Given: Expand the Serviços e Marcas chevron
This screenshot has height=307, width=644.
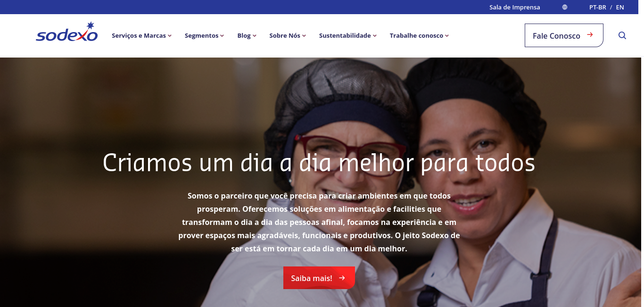Looking at the screenshot, I should pyautogui.click(x=170, y=36).
